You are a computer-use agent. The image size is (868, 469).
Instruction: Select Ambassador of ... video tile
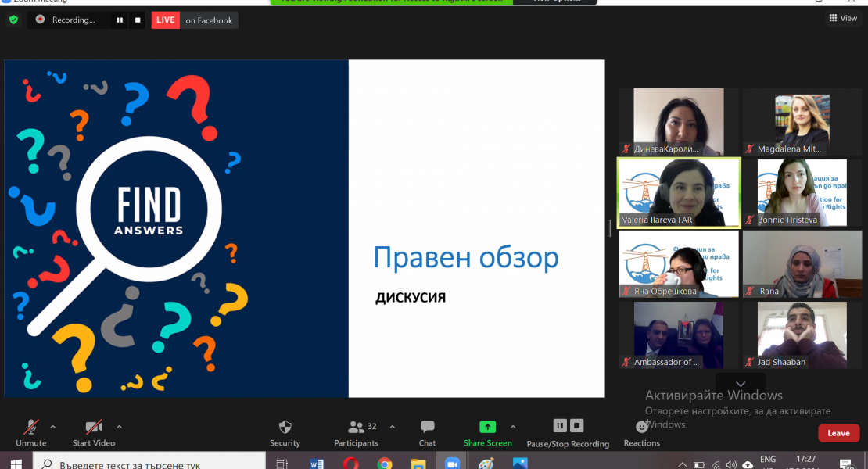(x=679, y=335)
